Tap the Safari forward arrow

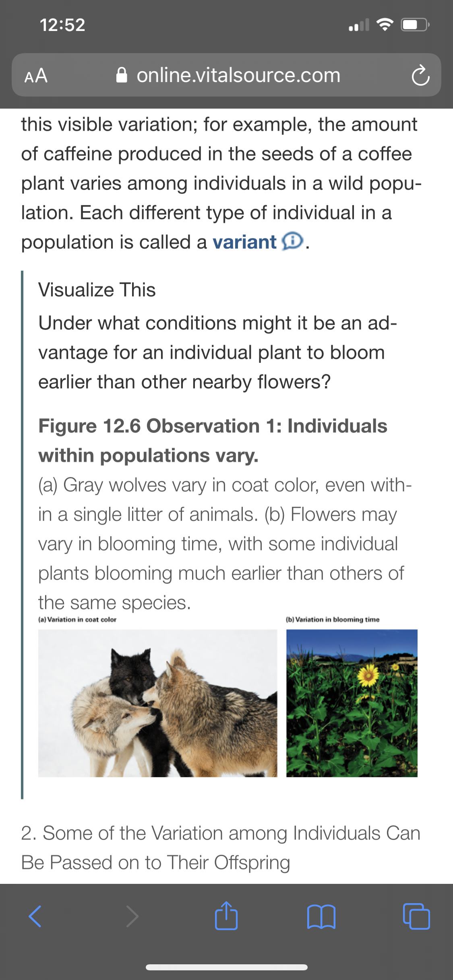pyautogui.click(x=132, y=916)
